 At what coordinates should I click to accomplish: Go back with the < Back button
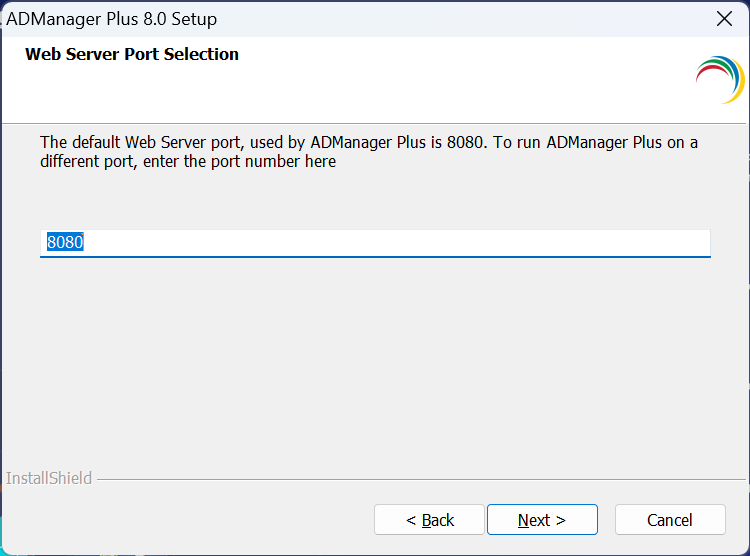point(430,520)
